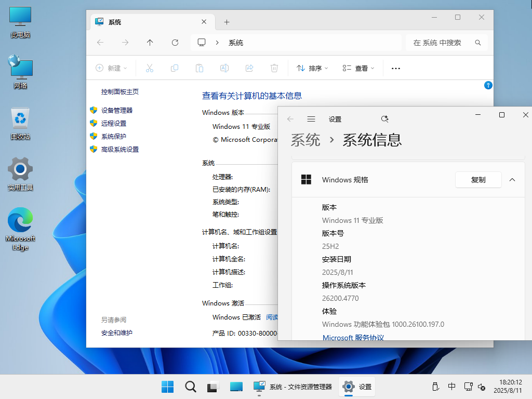
Task: Click 系统 breadcrumb in Settings header
Action: coord(305,140)
